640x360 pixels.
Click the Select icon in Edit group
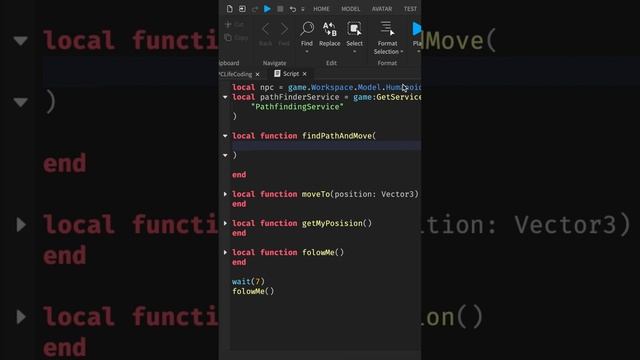pyautogui.click(x=354, y=29)
